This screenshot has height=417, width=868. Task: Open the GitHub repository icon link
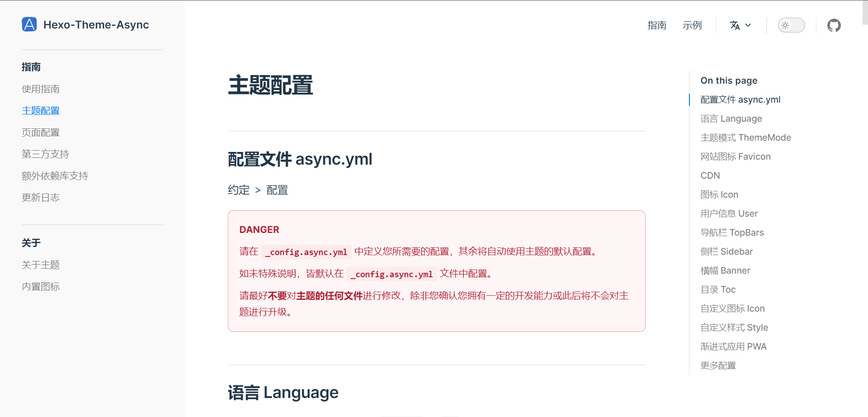tap(834, 25)
